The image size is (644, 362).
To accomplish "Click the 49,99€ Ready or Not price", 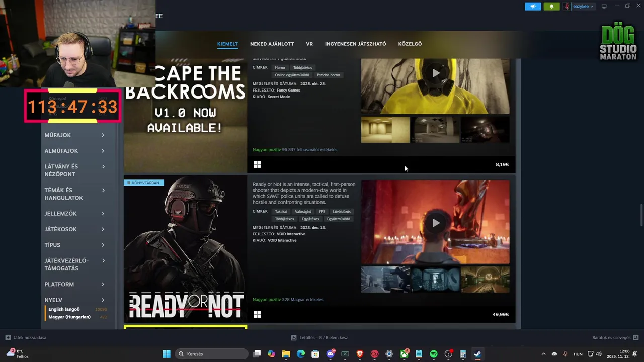I will [501, 315].
